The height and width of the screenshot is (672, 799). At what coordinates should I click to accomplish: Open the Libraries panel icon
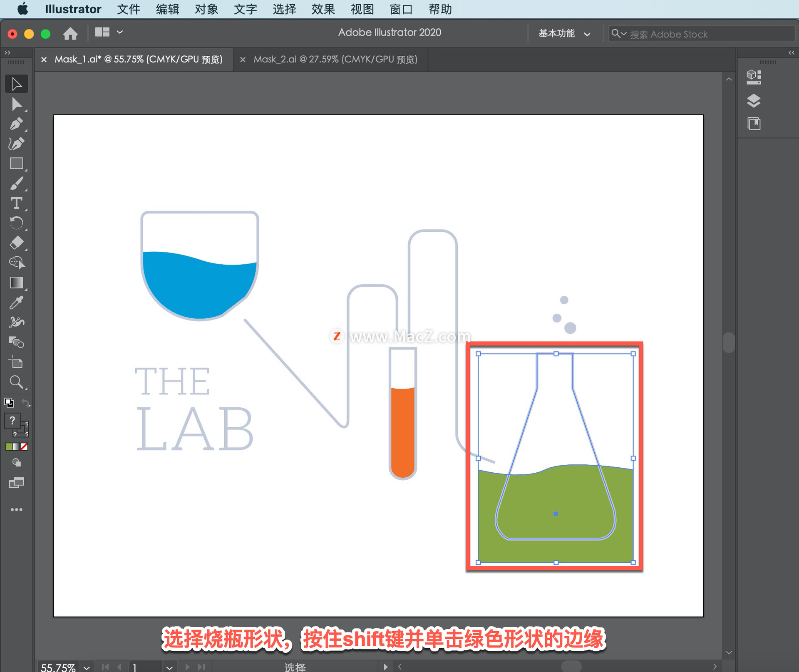(754, 124)
